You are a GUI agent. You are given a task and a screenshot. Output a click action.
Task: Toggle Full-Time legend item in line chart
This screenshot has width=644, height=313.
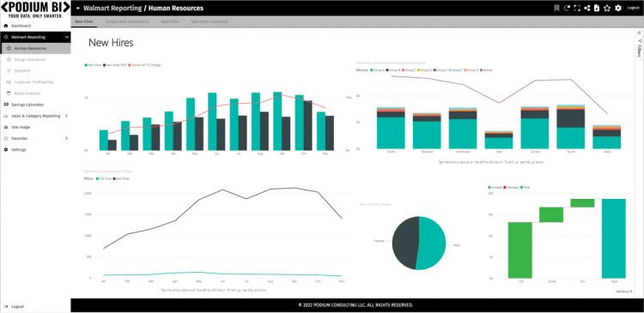103,179
